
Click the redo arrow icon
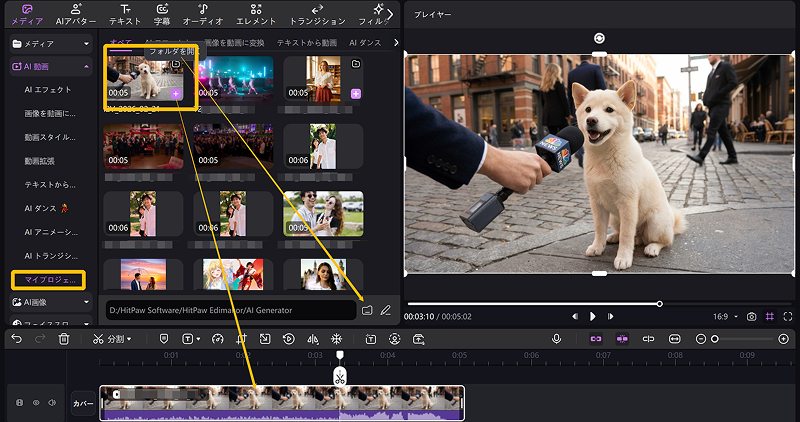tap(40, 339)
